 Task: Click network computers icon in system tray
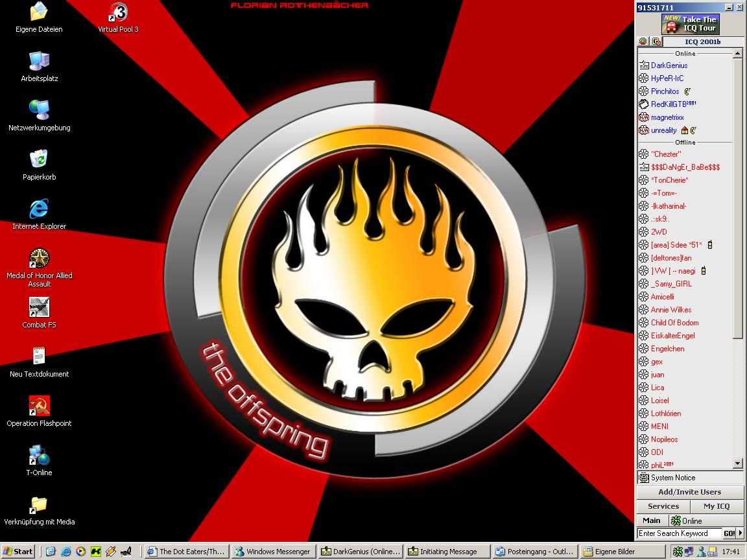click(689, 552)
